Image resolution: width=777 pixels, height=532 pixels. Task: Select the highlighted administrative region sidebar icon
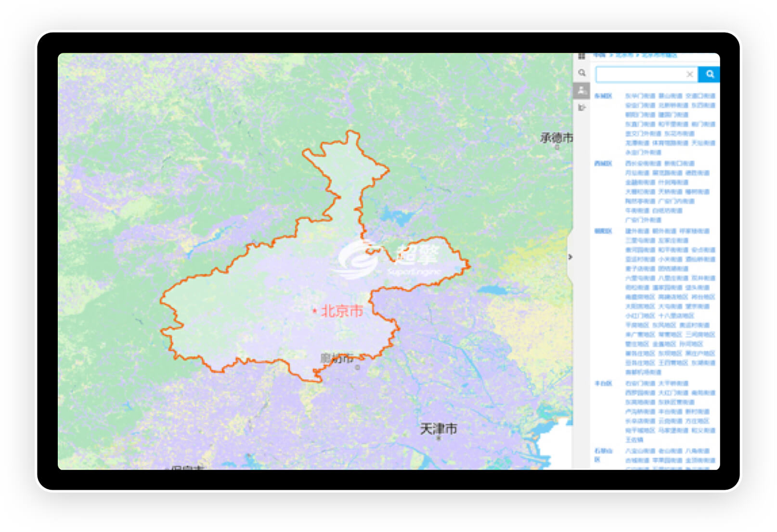point(582,90)
